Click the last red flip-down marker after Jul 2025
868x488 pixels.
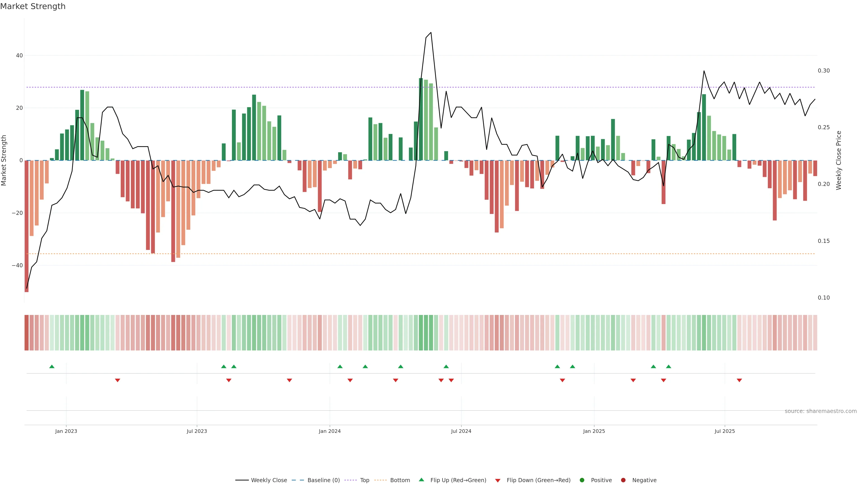tap(739, 380)
